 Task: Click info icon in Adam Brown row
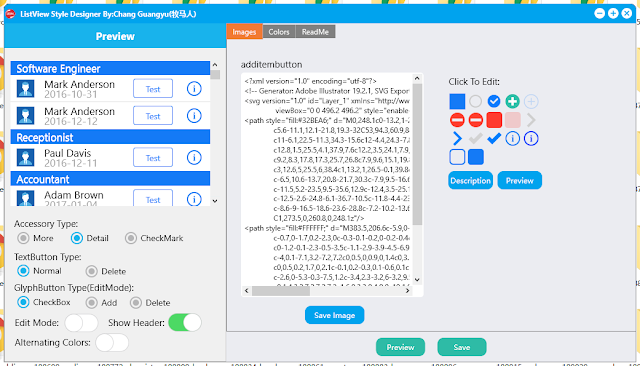[194, 199]
